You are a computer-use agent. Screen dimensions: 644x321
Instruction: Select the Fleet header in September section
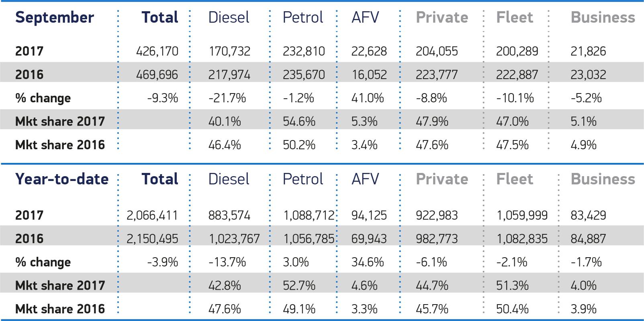pos(515,18)
